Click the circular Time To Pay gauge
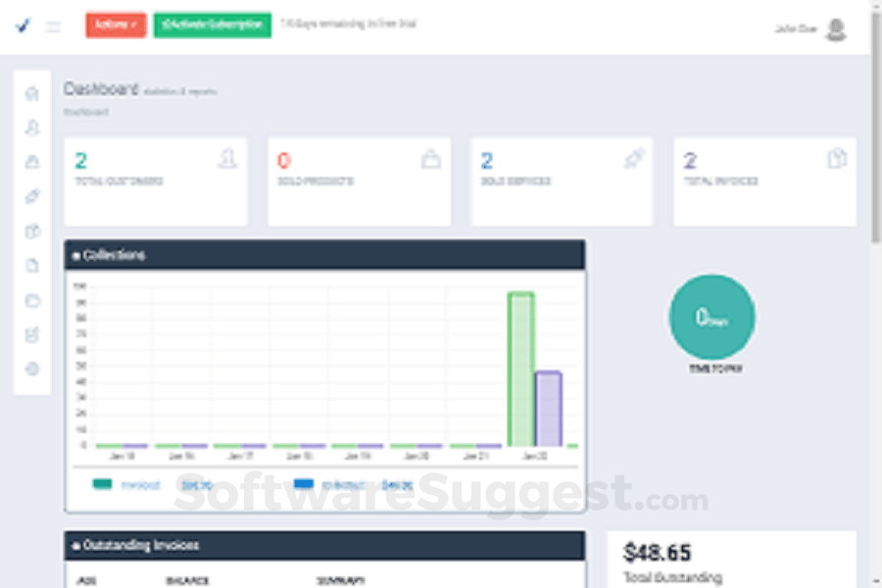 click(712, 317)
